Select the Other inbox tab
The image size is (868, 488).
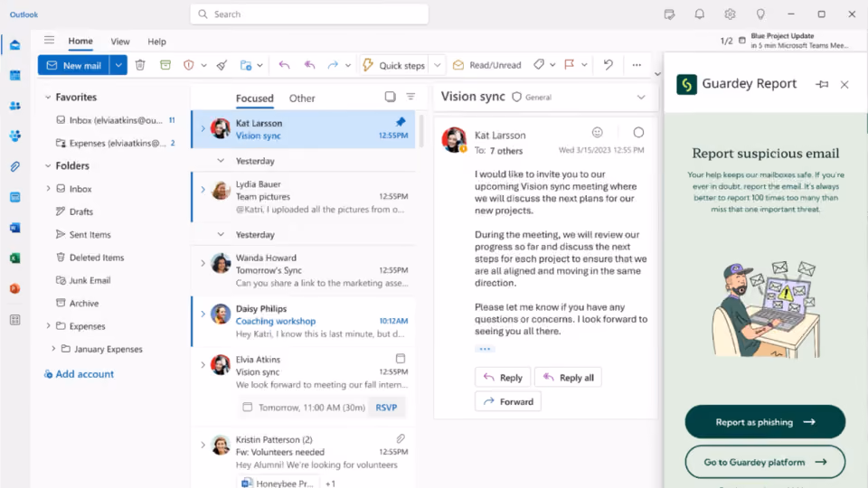pos(302,98)
